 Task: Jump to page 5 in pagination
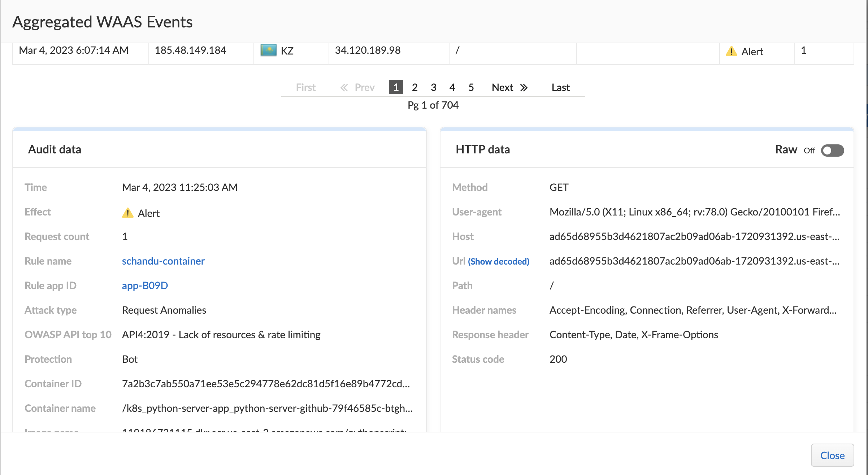click(x=471, y=87)
